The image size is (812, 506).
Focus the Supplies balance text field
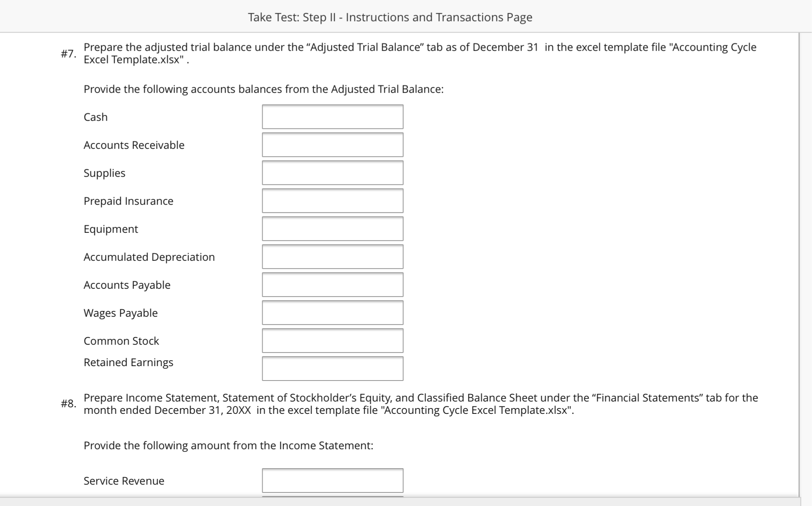333,173
